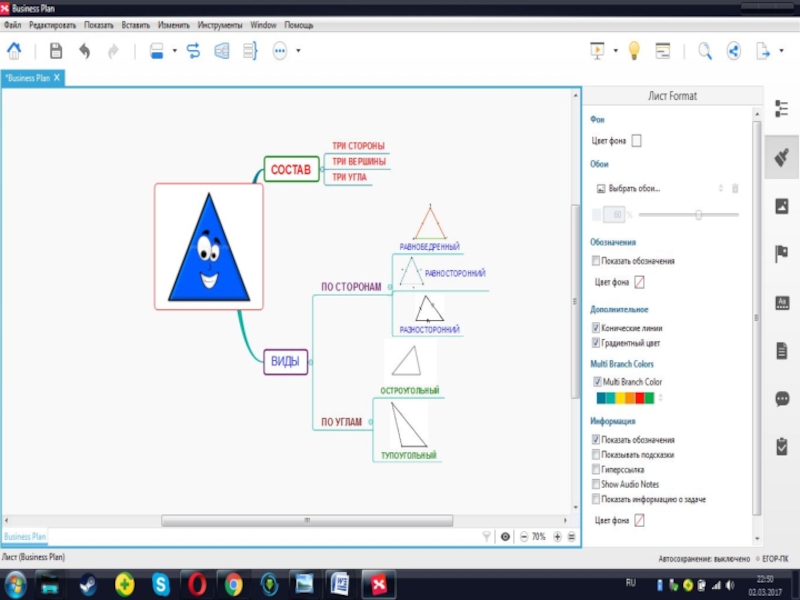Viewport: 800px width, 600px height.
Task: Undo the last action
Action: 85,51
